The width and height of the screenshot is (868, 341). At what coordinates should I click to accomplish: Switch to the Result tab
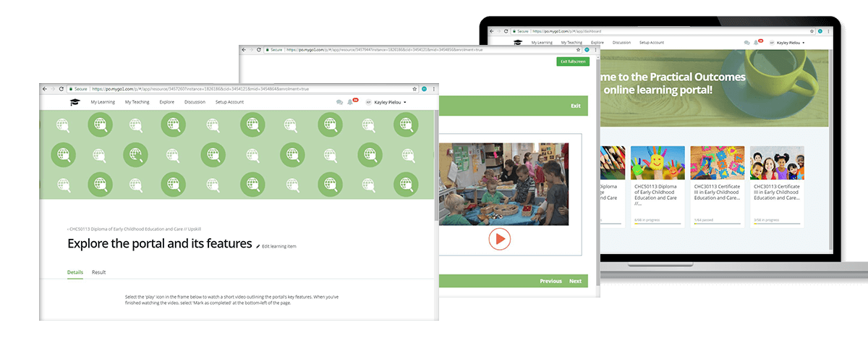(98, 272)
